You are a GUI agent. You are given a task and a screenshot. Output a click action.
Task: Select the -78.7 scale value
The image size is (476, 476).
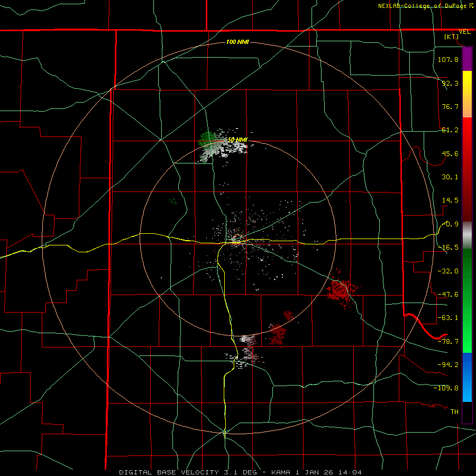point(448,342)
